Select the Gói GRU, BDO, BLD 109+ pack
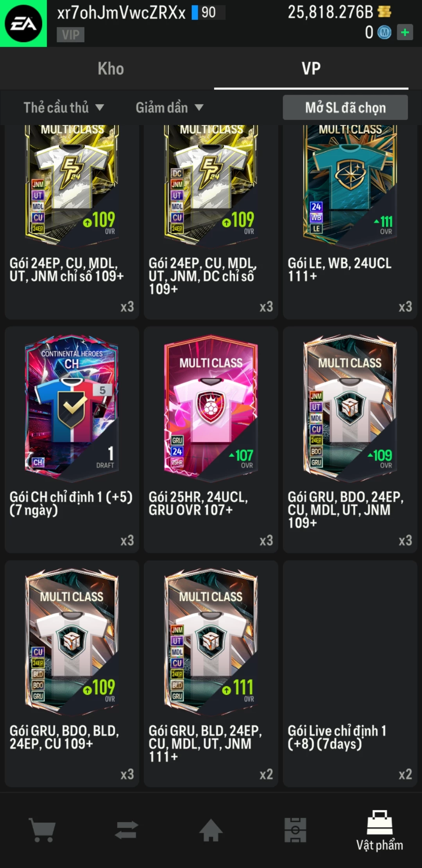Viewport: 422px width, 868px height. pos(72,673)
